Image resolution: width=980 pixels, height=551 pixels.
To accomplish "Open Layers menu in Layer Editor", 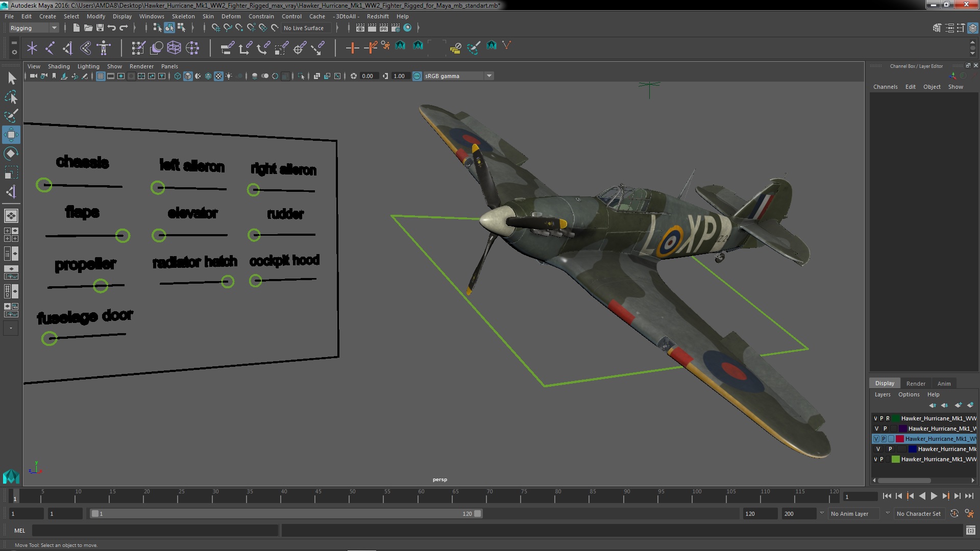I will click(x=882, y=394).
